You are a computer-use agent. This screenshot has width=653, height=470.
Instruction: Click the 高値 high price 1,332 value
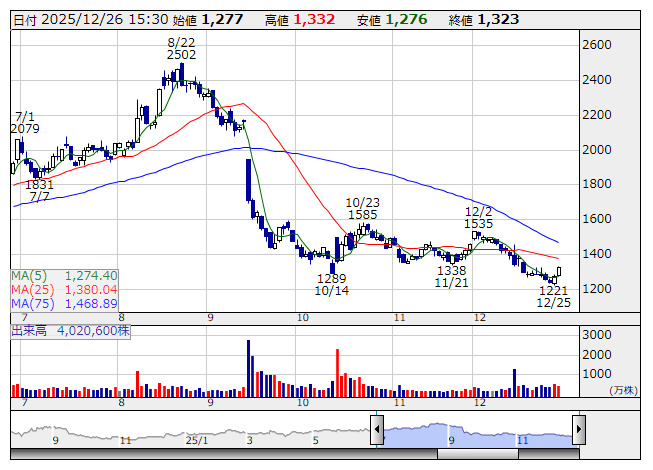coord(313,19)
